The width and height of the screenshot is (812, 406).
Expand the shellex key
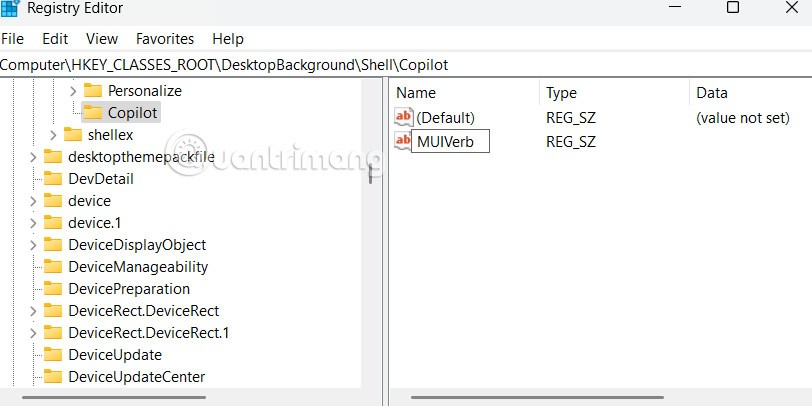click(x=53, y=135)
